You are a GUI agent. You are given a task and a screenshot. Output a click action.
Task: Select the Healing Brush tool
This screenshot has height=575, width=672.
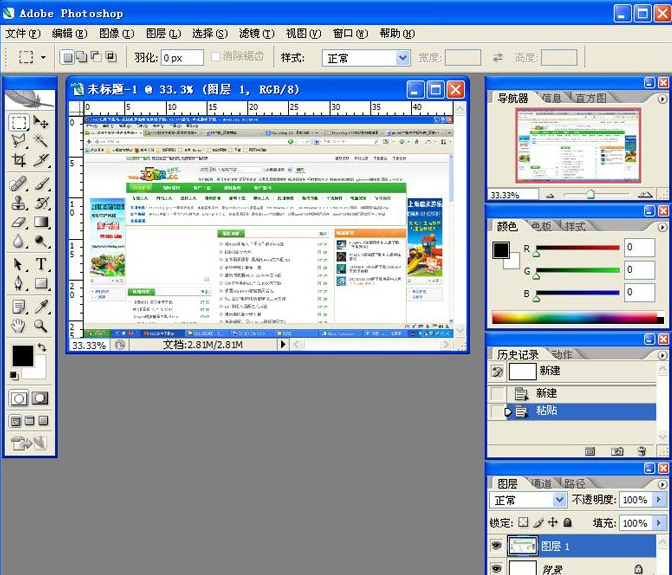point(18,184)
